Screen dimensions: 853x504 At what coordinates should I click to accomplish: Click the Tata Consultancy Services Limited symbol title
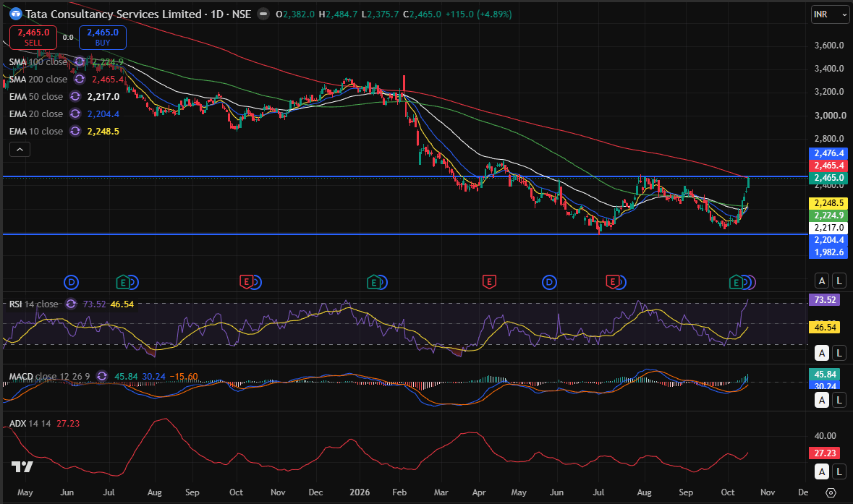click(x=113, y=14)
